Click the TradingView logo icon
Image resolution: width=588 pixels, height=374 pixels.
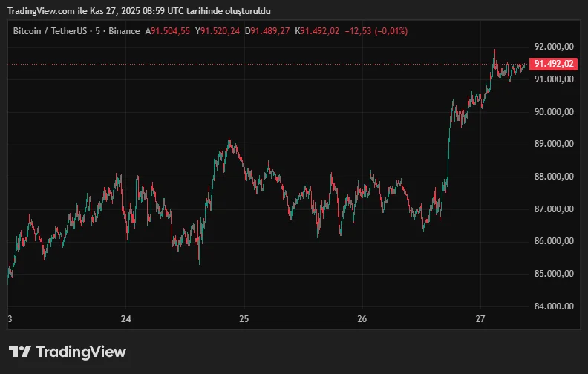click(20, 352)
